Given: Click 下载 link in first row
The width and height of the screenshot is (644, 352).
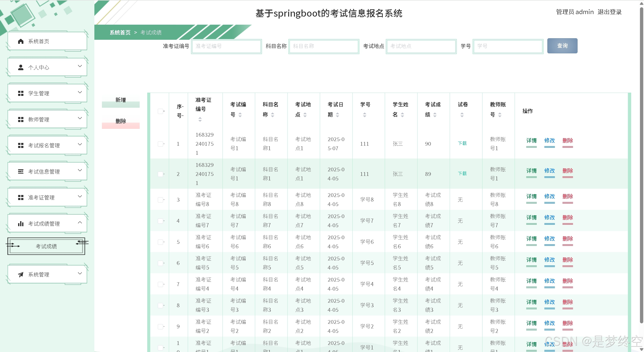Looking at the screenshot, I should (462, 143).
